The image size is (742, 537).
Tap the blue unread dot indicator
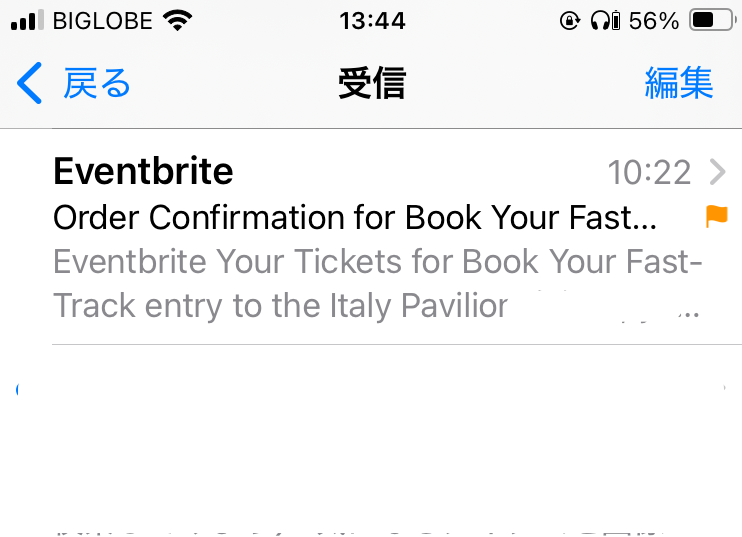(x=18, y=390)
